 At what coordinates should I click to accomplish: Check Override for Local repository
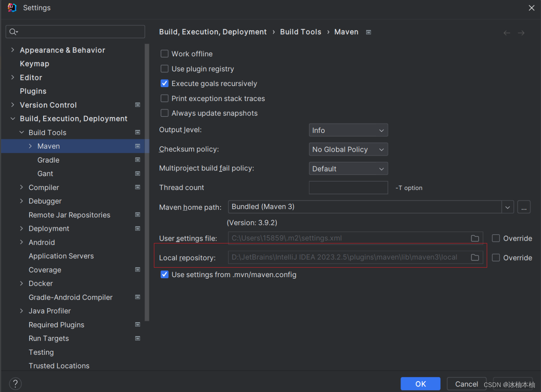click(496, 258)
